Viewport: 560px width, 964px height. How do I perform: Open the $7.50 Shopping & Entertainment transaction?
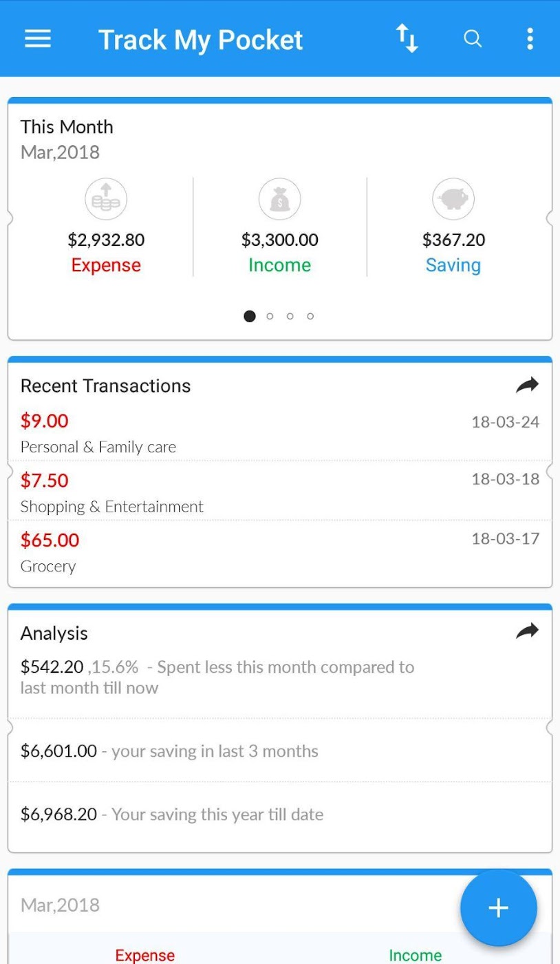click(279, 492)
